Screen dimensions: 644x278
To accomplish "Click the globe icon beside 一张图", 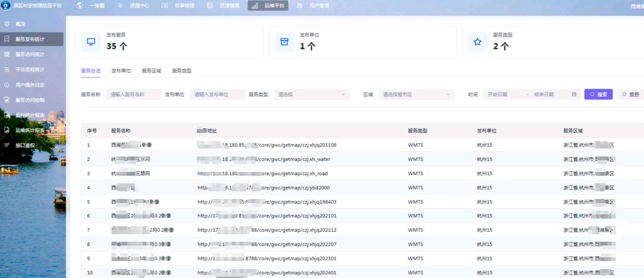I will tap(80, 6).
